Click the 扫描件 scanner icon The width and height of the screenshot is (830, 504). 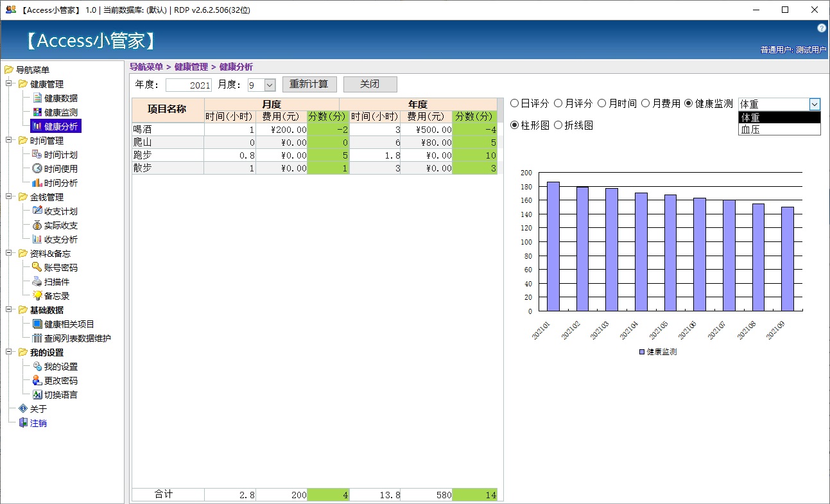(37, 282)
